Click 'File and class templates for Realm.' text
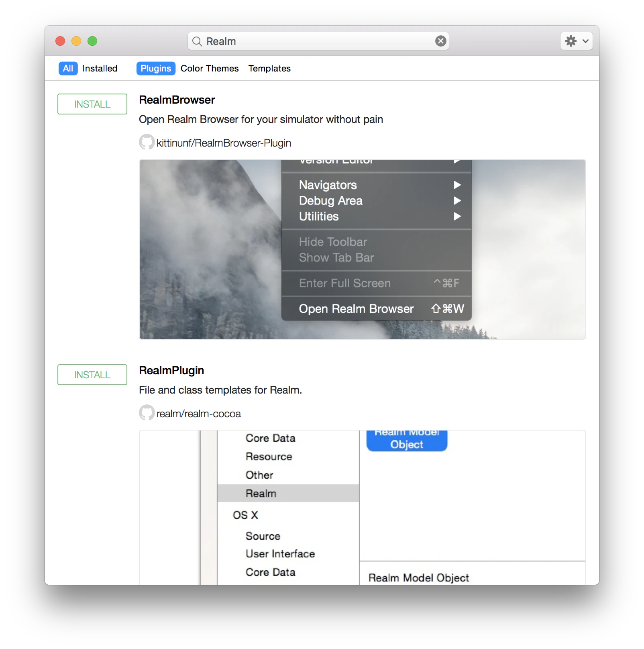The height and width of the screenshot is (649, 644). click(x=220, y=390)
